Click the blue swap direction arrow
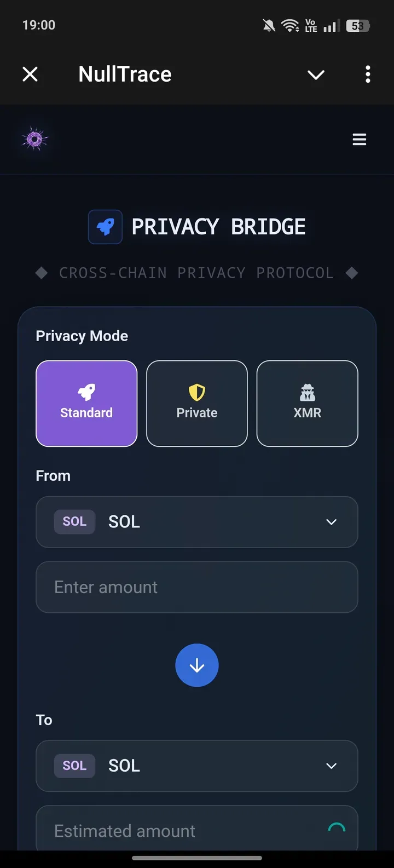This screenshot has width=394, height=868. pos(196,665)
